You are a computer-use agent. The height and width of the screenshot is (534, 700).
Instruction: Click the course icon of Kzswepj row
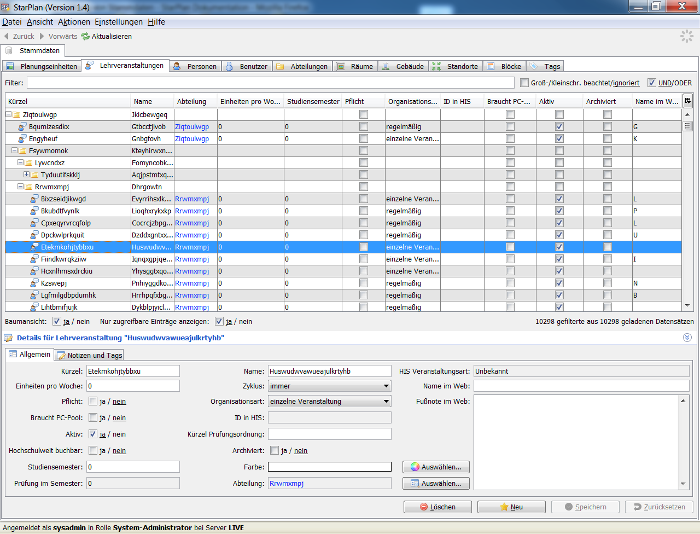(x=35, y=284)
